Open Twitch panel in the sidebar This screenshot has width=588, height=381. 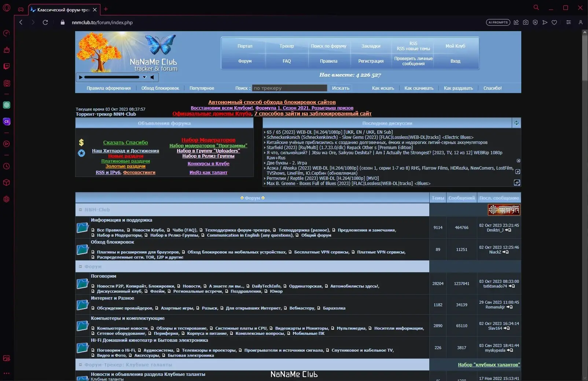tap(7, 66)
